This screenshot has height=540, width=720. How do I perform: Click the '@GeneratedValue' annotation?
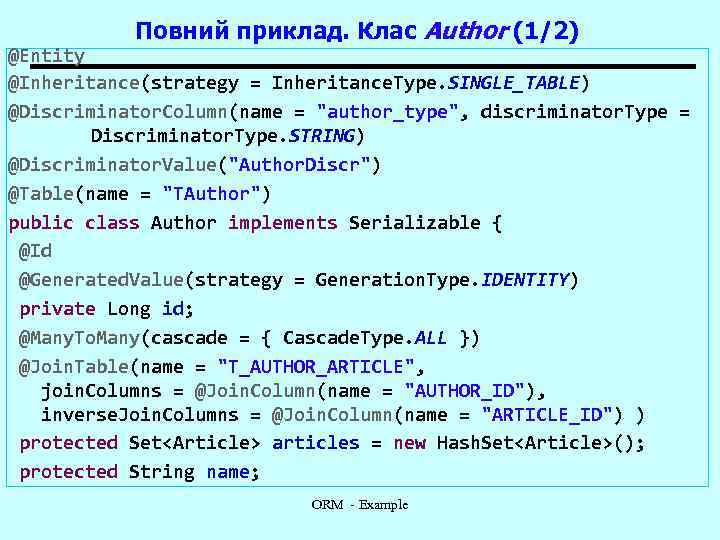[101, 280]
